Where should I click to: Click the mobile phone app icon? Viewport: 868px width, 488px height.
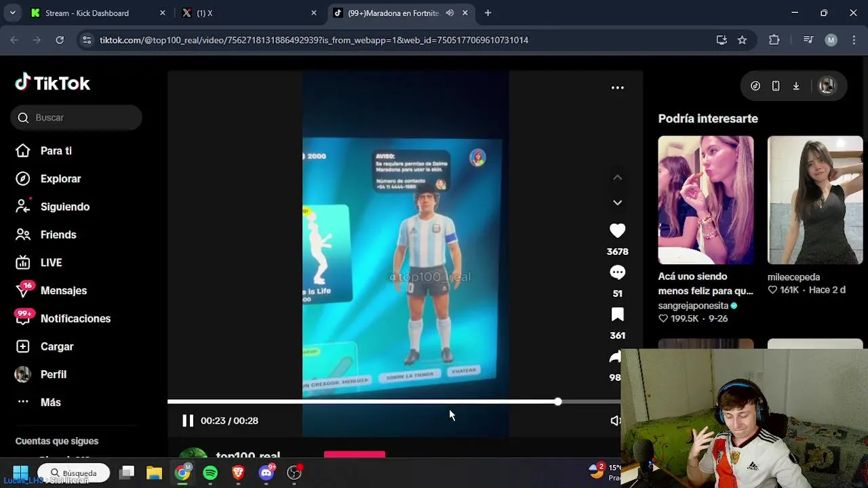tap(776, 86)
